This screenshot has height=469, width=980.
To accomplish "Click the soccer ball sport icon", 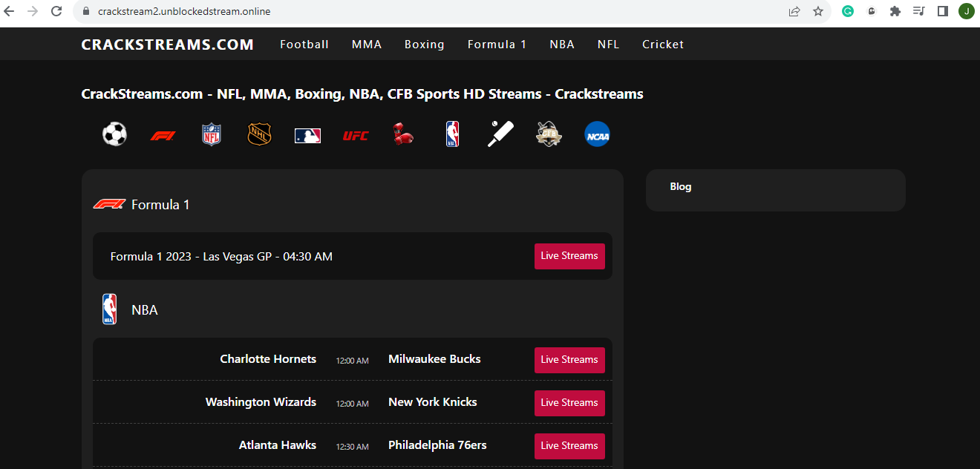I will [x=114, y=134].
